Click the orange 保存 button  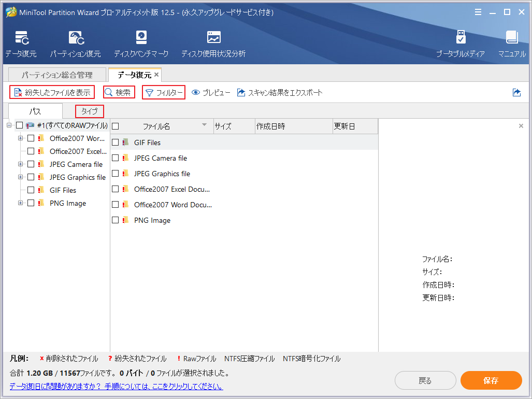click(x=491, y=380)
